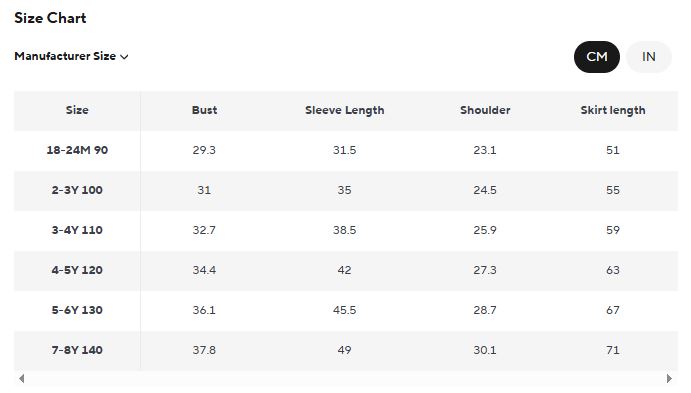Open the Manufacturer Size dropdown
Screen dimensions: 691x393
(x=71, y=56)
